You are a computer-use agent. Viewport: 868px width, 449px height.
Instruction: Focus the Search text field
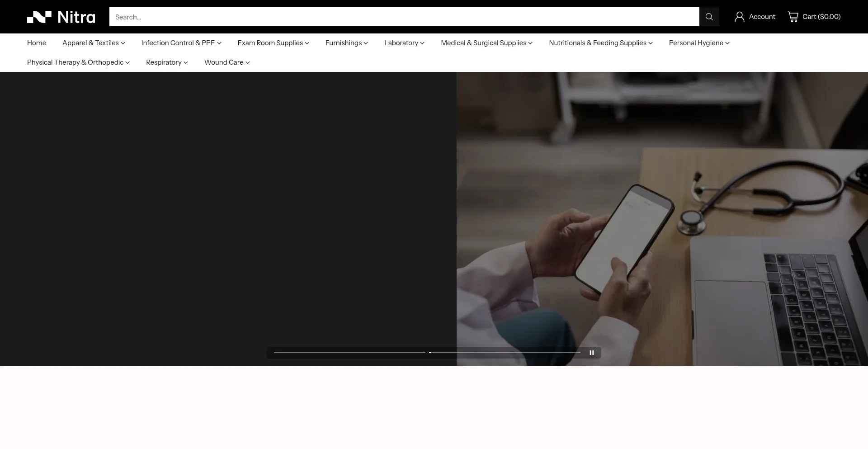pyautogui.click(x=404, y=17)
